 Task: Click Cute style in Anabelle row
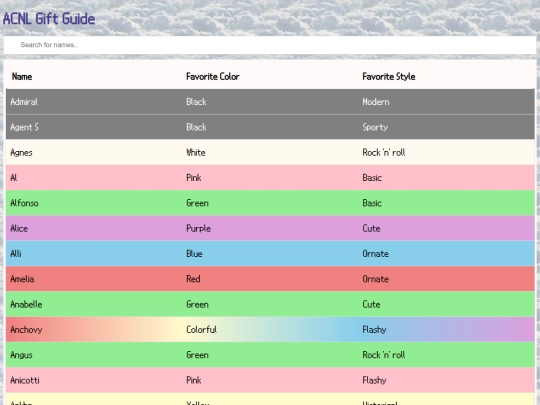371,304
